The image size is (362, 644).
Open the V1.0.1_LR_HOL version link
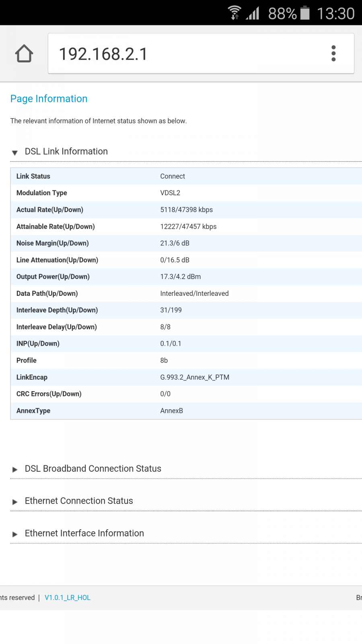[68, 598]
